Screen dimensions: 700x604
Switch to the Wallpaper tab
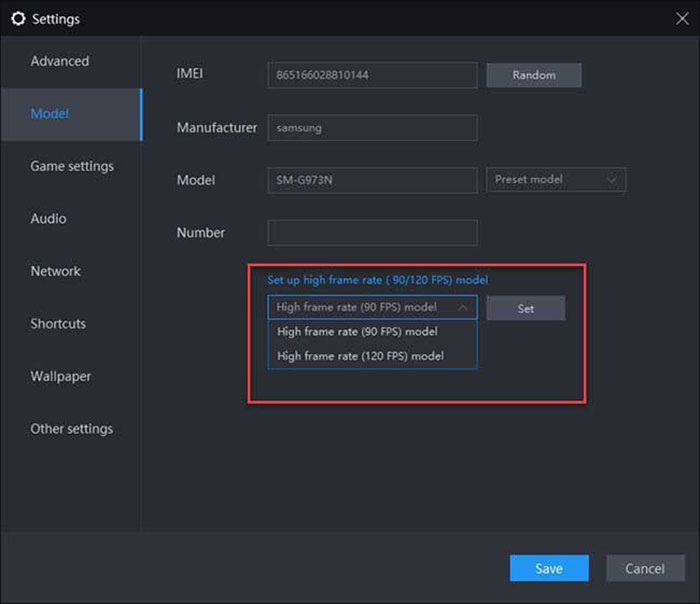pyautogui.click(x=61, y=377)
